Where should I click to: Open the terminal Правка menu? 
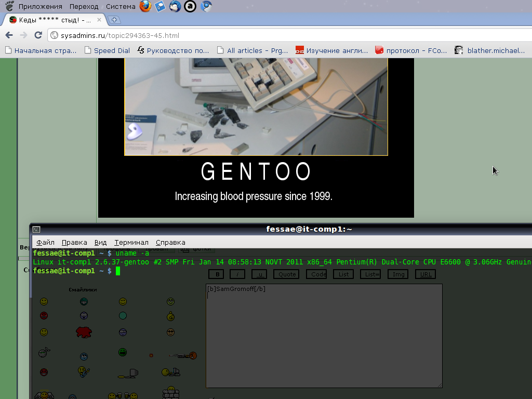pyautogui.click(x=74, y=242)
